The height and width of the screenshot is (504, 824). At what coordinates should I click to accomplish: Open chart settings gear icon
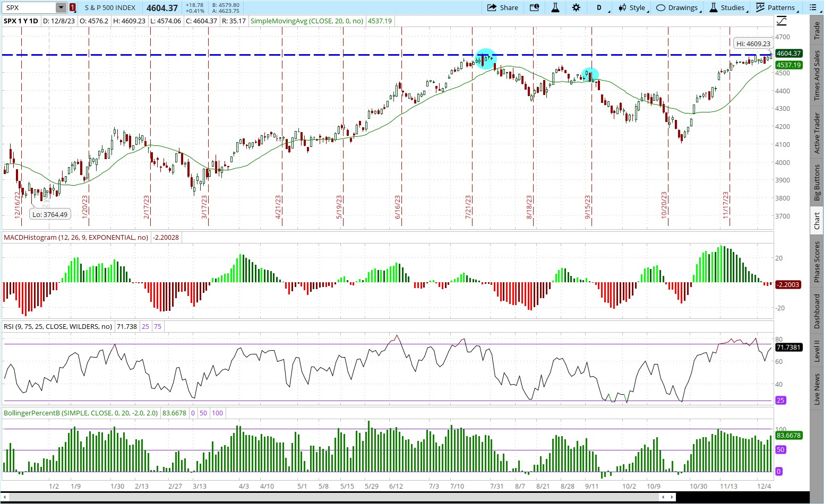(x=576, y=7)
